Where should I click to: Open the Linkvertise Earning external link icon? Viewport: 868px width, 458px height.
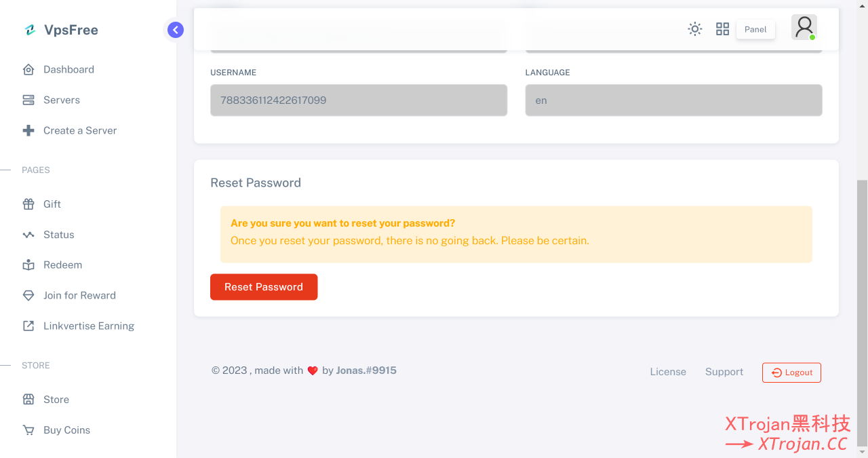pyautogui.click(x=28, y=326)
